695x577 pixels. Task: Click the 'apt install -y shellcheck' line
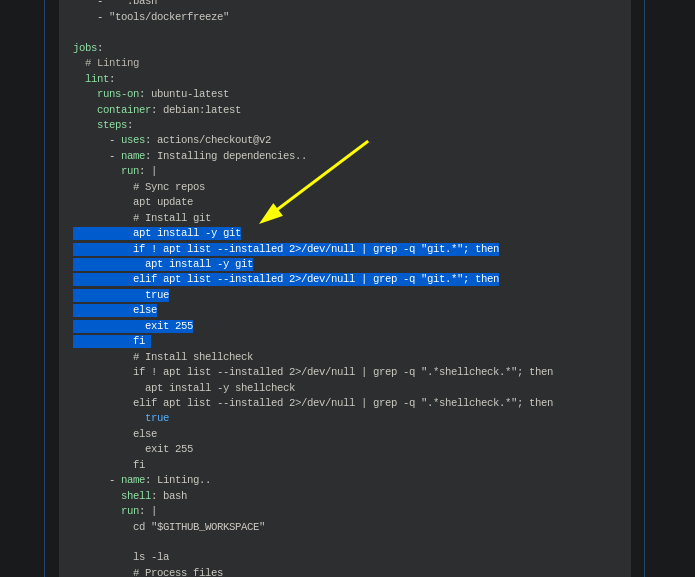pos(220,387)
